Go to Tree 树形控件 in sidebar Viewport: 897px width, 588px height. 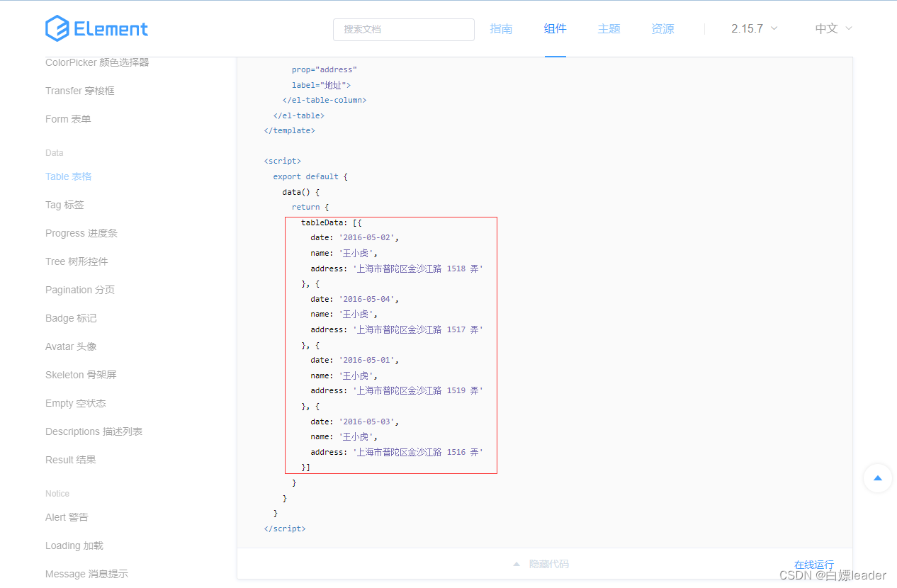point(77,261)
